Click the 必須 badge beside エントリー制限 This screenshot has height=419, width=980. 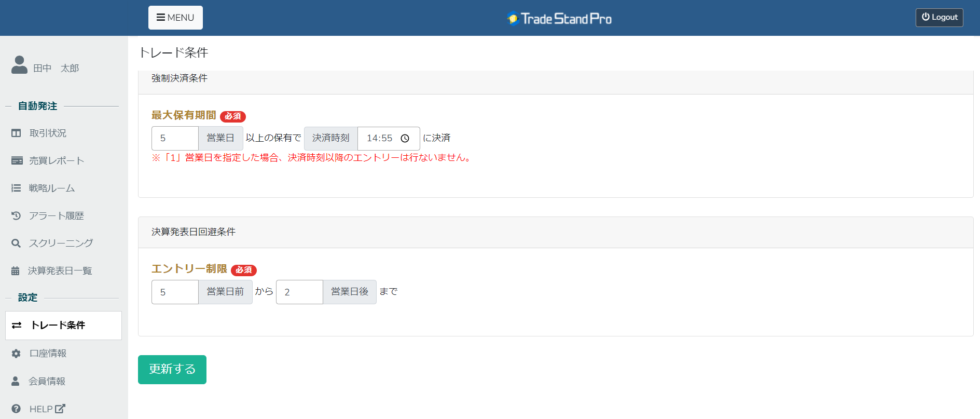click(244, 270)
